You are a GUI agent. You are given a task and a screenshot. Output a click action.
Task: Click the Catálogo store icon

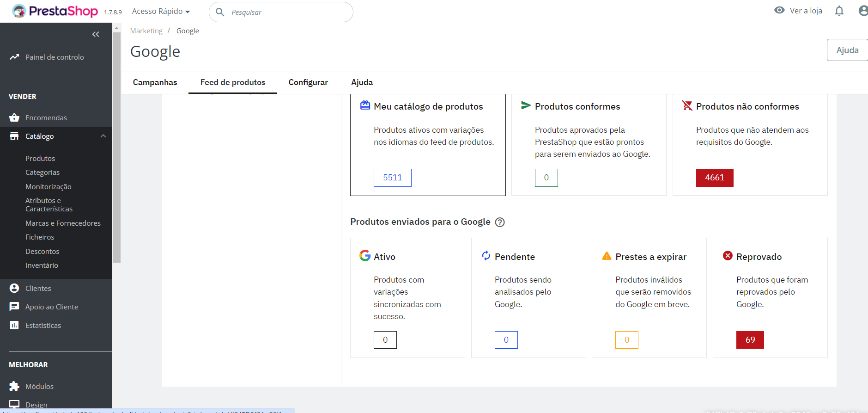click(14, 136)
